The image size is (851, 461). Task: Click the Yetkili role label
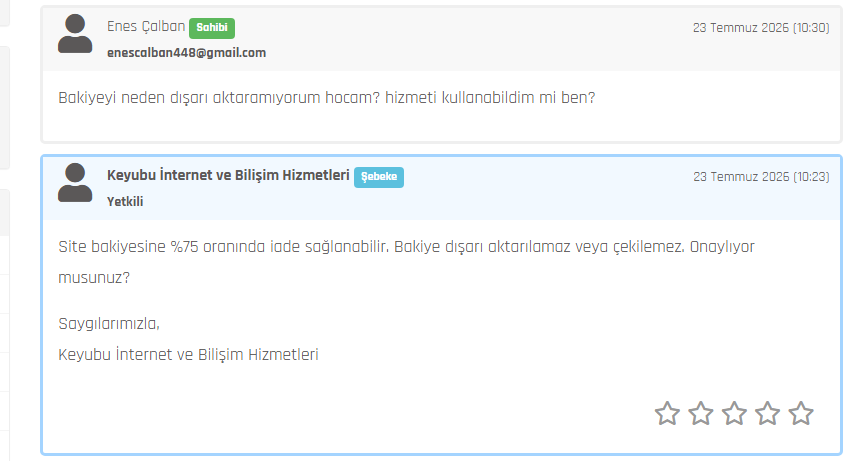tap(125, 201)
